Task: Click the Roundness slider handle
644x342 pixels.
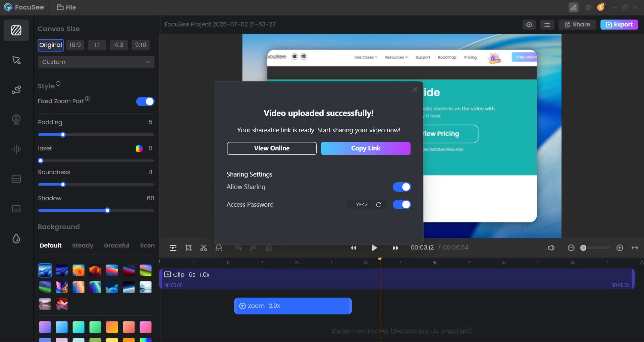Action: 63,185
